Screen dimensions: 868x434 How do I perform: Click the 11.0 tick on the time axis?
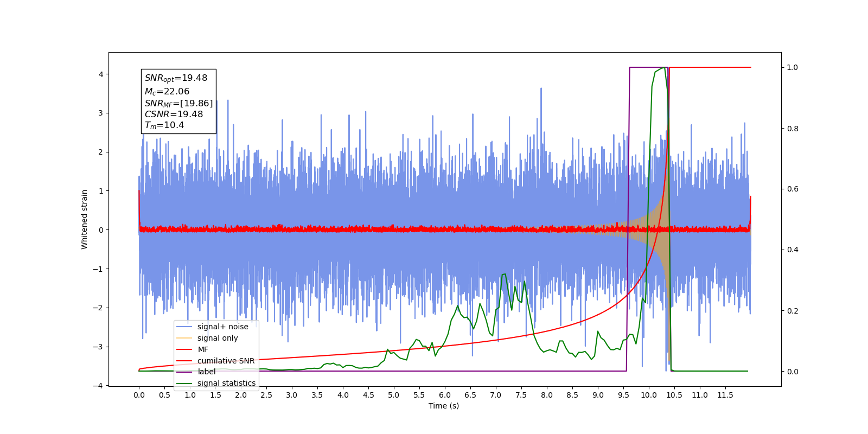[700, 395]
